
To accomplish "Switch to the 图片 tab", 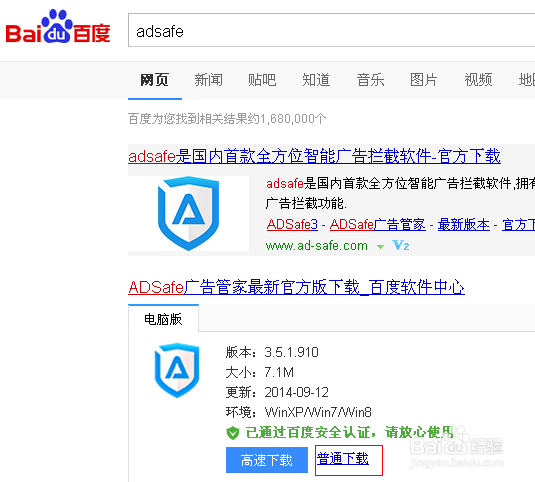I will (424, 80).
